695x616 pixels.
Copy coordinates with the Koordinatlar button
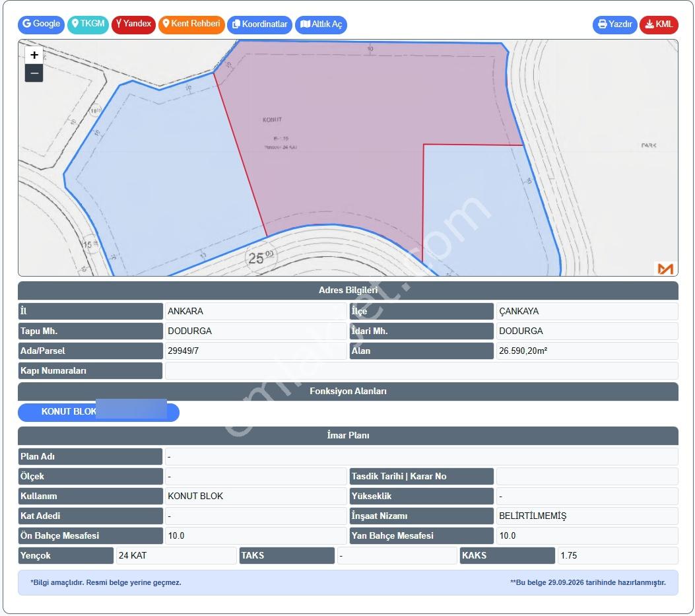coord(260,25)
